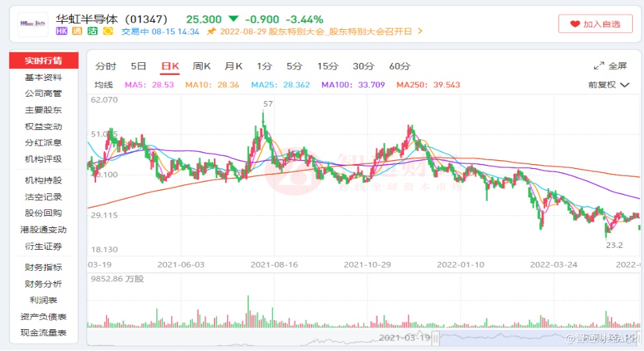Viewport: 644px width, 351px height.
Task: Switch to the 周K chart tab
Action: 201,66
